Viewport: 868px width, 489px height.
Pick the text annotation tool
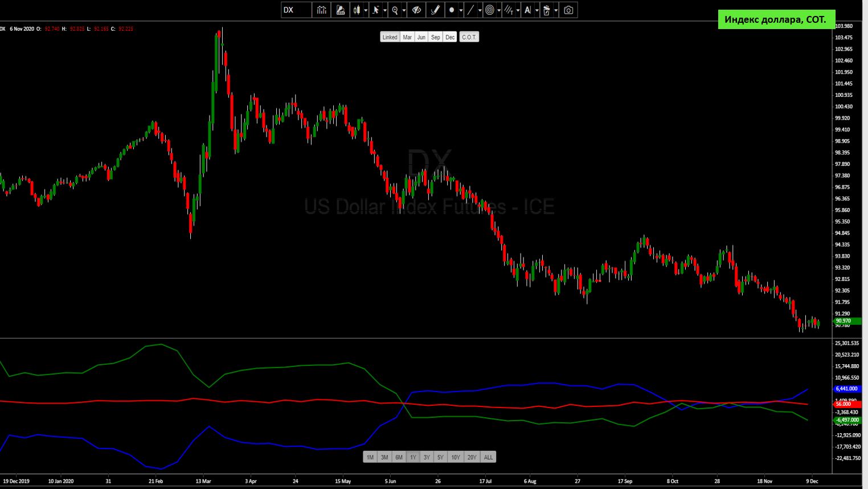tap(527, 10)
